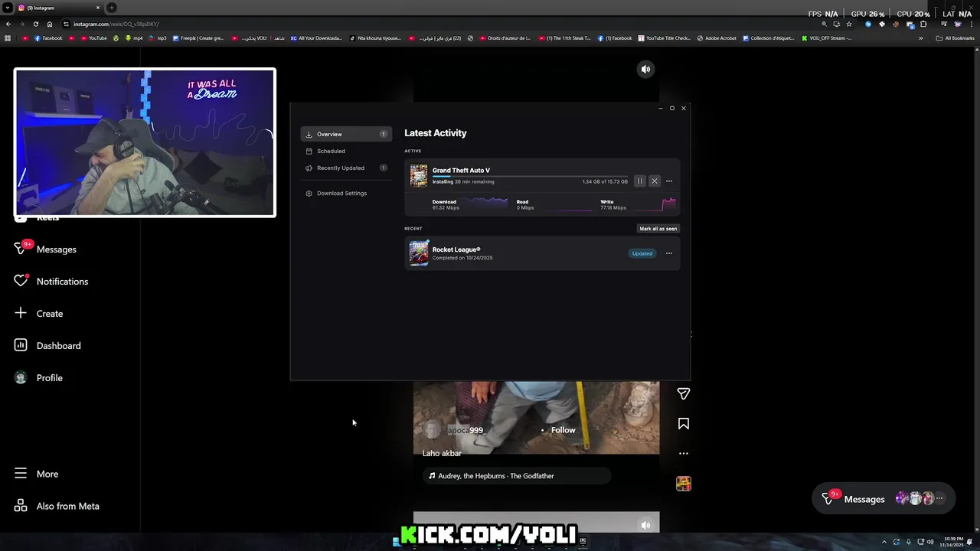
Task: Expand the More menu in Instagram sidebar
Action: click(x=47, y=474)
